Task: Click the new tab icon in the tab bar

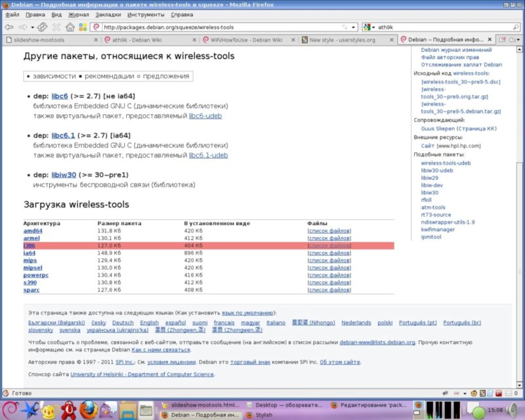Action: 502,40
